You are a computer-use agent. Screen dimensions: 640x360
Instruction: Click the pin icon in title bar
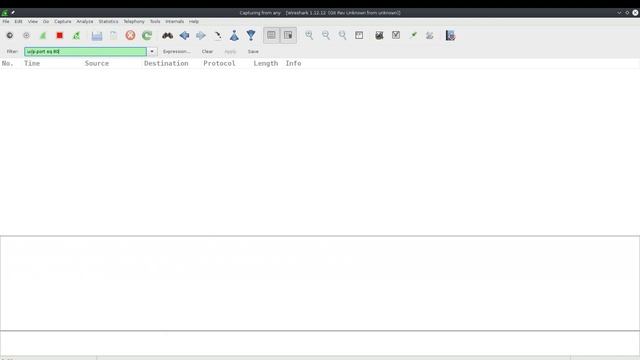click(13, 13)
